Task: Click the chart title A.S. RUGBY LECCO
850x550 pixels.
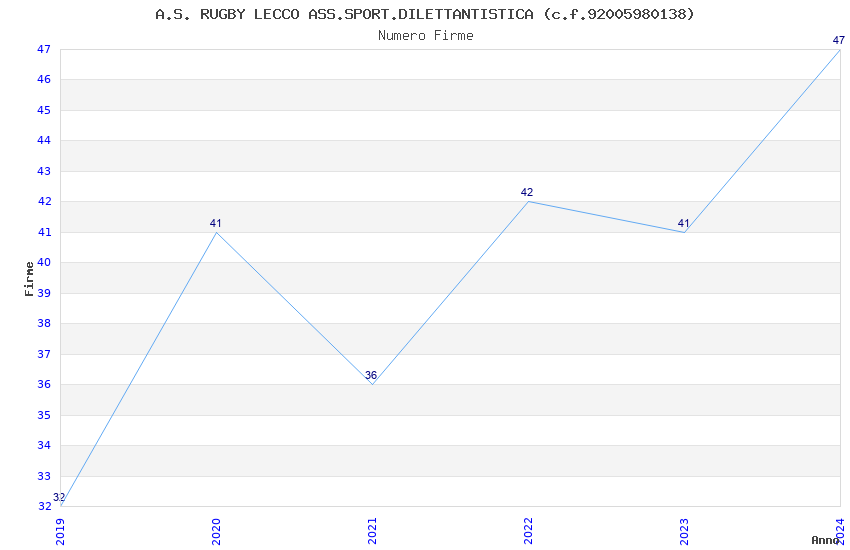Action: coord(424,14)
